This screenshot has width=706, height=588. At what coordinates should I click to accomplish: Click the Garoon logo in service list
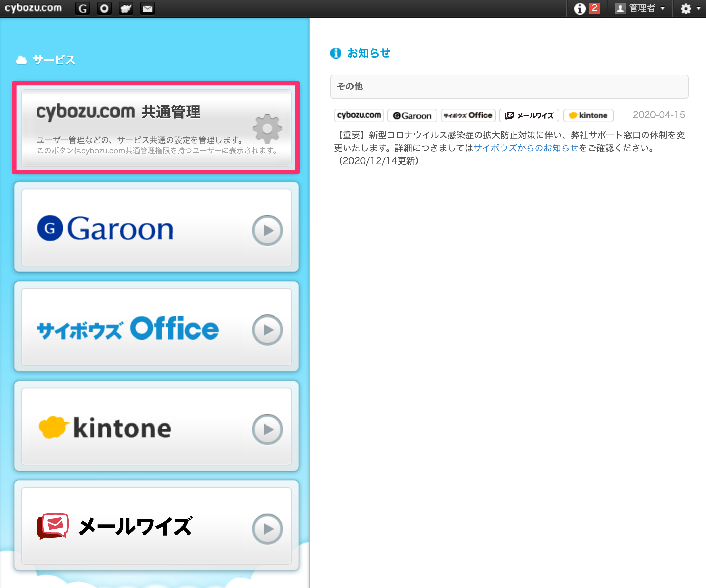[x=105, y=228]
